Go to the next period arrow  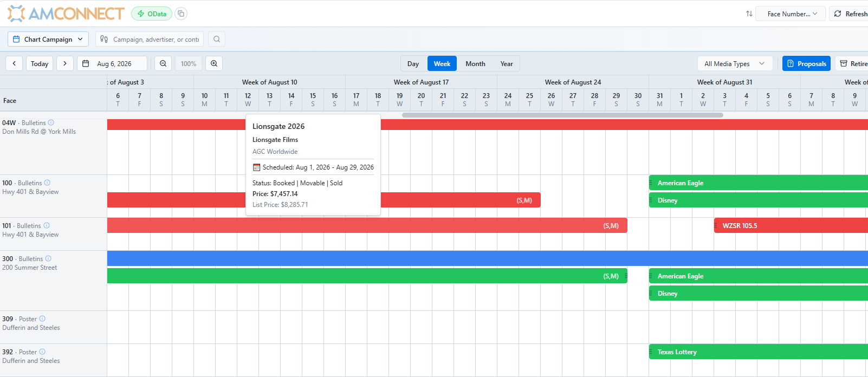65,63
